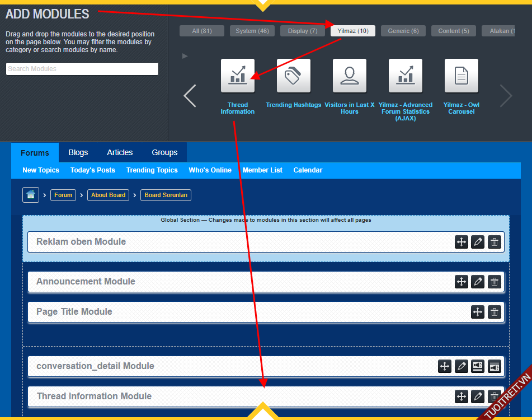Click the home breadcrumb icon

[31, 195]
